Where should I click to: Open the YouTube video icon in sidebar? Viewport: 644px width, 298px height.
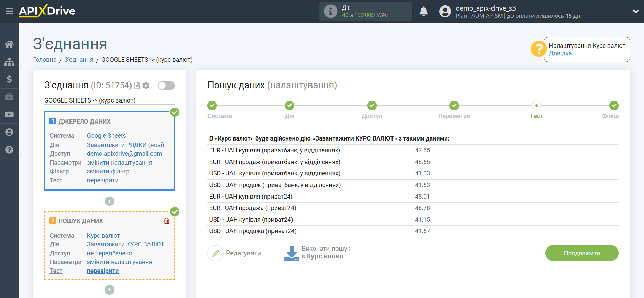click(x=9, y=115)
